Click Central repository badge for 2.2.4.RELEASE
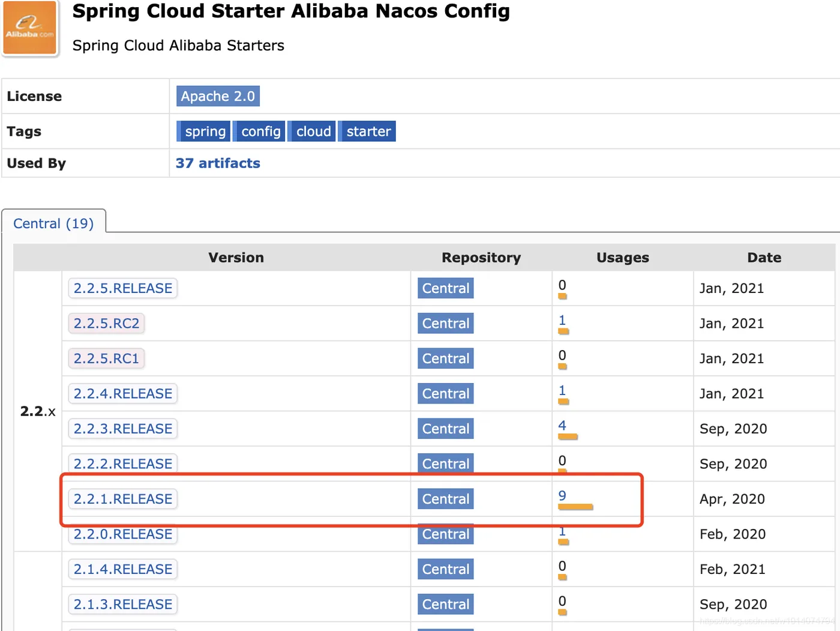 pos(446,394)
